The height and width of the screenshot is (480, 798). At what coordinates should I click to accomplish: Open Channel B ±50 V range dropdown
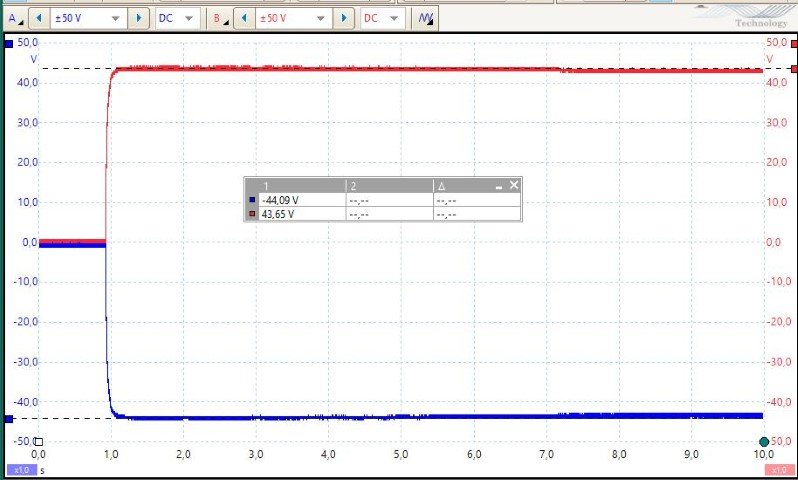point(293,19)
